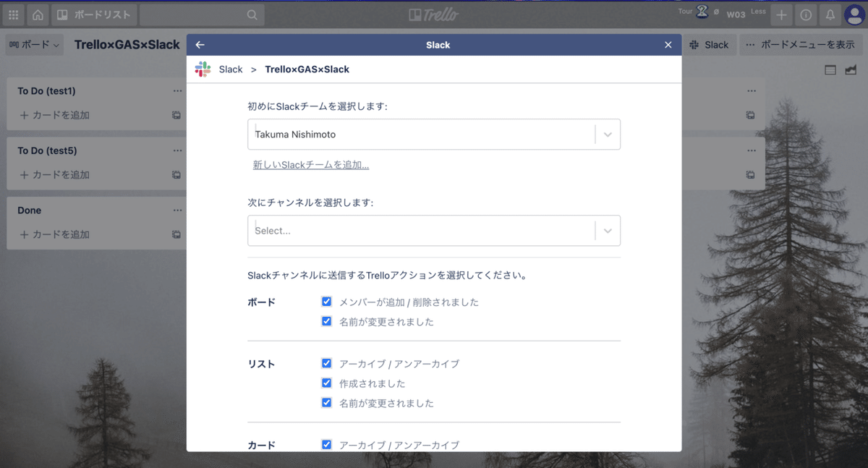The image size is (868, 468).
Task: Click the Home icon in the top bar
Action: (x=38, y=14)
